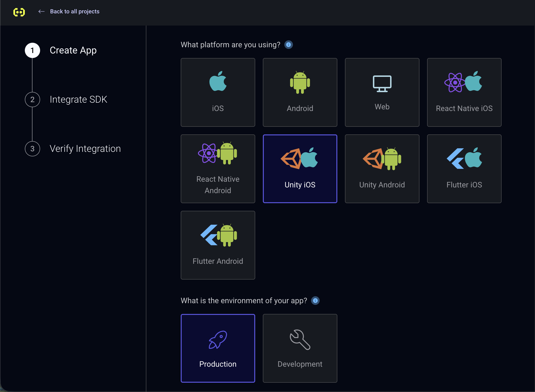The height and width of the screenshot is (392, 535).
Task: Click the yellow app logo icon
Action: point(19,12)
